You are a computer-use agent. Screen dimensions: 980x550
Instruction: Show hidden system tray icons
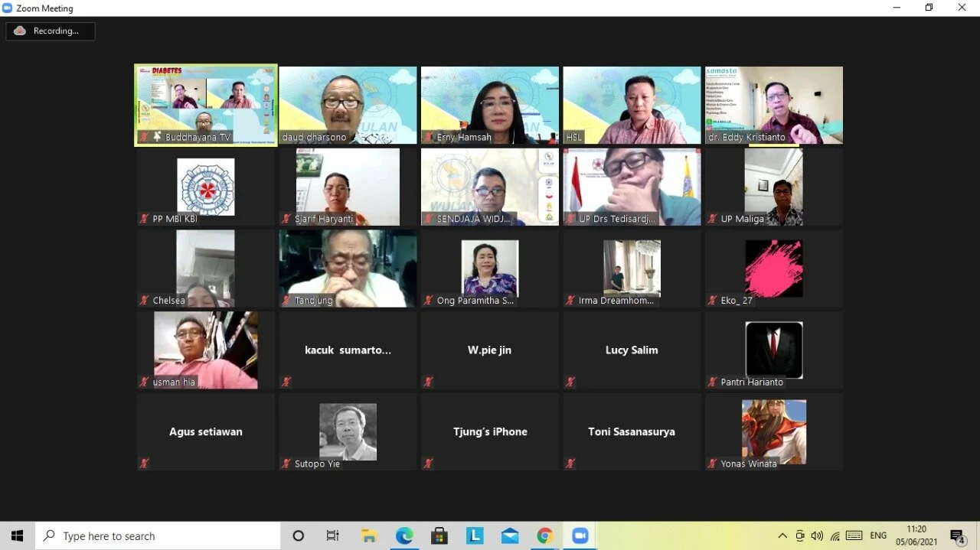[782, 536]
